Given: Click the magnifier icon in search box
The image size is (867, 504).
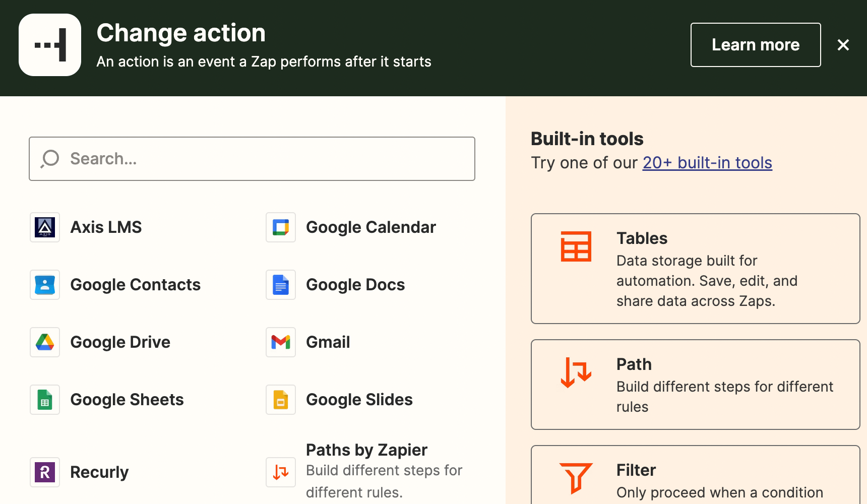Looking at the screenshot, I should pos(50,159).
